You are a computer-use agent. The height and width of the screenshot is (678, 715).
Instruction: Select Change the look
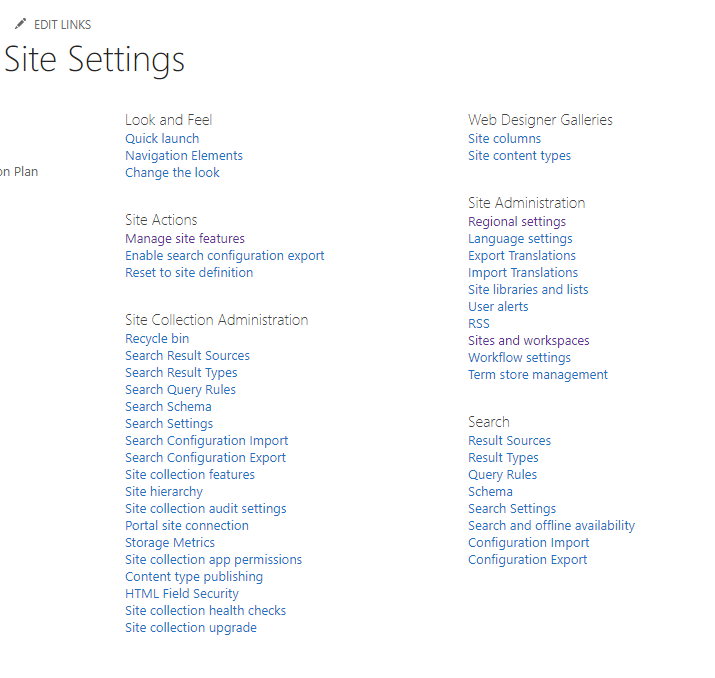172,173
